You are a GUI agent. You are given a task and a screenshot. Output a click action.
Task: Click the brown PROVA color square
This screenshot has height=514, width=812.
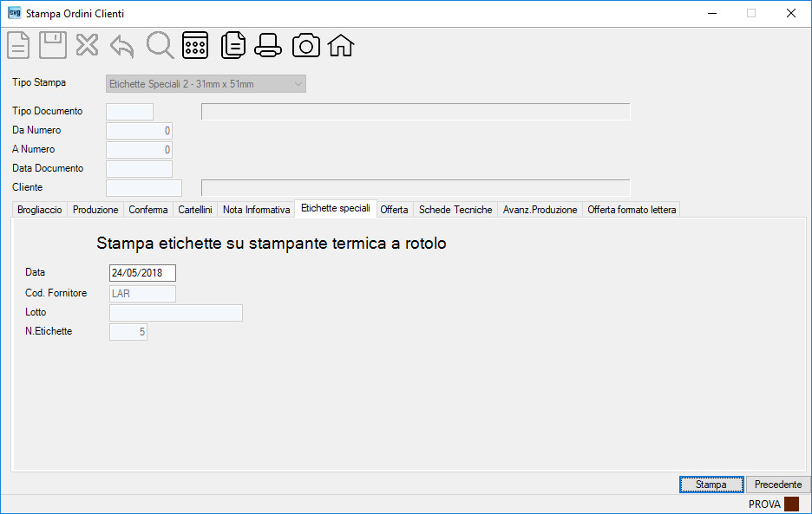click(x=791, y=504)
